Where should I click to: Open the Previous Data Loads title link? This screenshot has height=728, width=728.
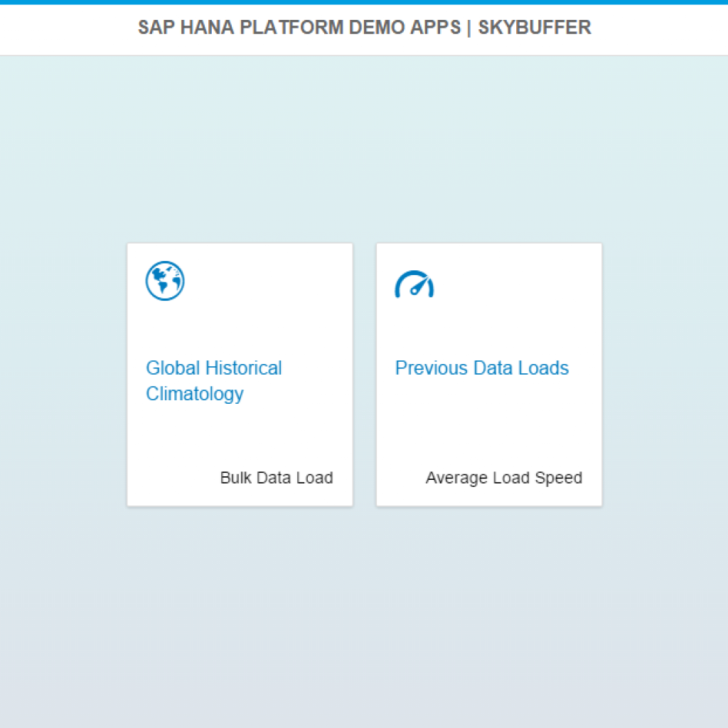coord(481,368)
